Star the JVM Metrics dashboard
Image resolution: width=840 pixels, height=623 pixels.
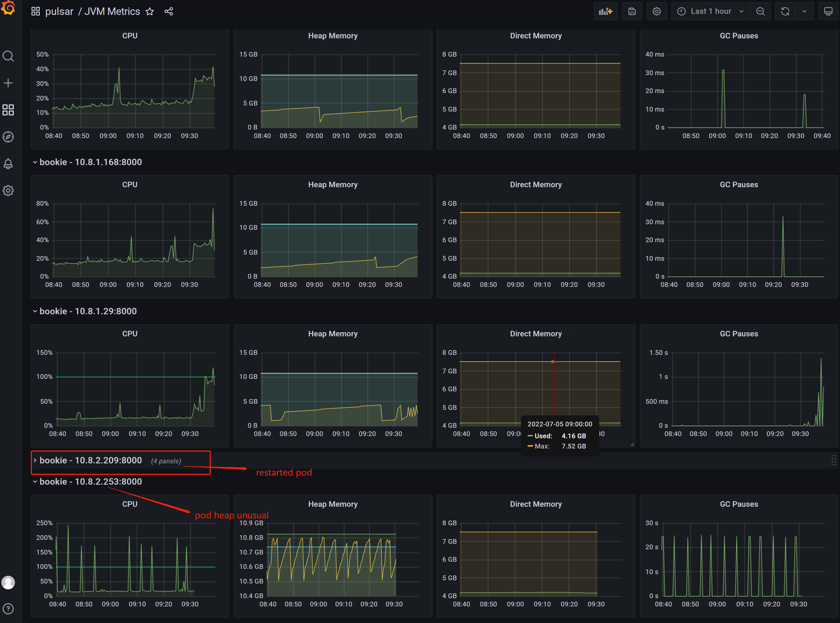click(x=150, y=11)
